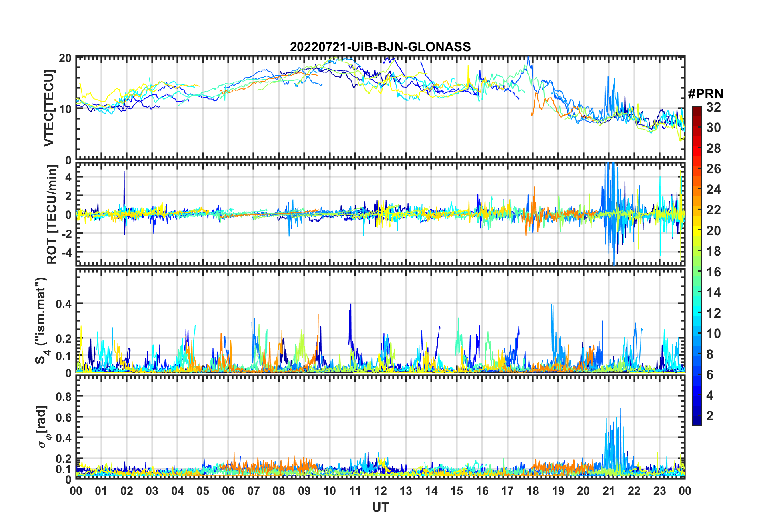Click ROT y-axis tick label 4
Screen dimensions: 761x532
(x=68, y=177)
